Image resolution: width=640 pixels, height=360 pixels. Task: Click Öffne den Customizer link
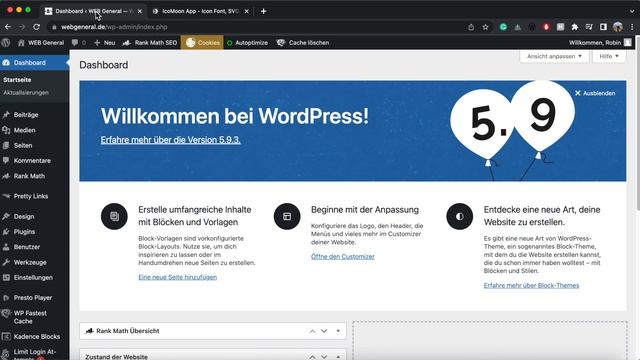pyautogui.click(x=342, y=256)
